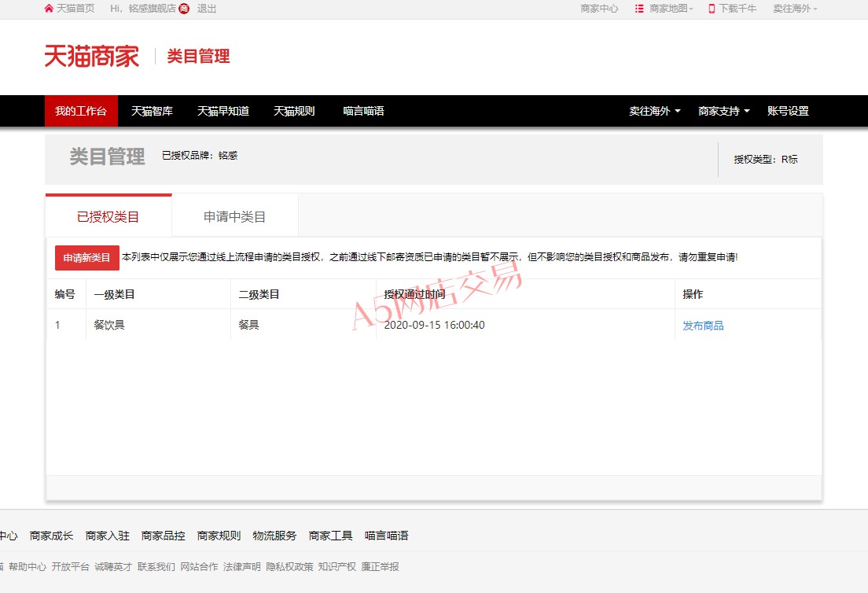Open 天猫首页 link in top bar

tap(75, 9)
